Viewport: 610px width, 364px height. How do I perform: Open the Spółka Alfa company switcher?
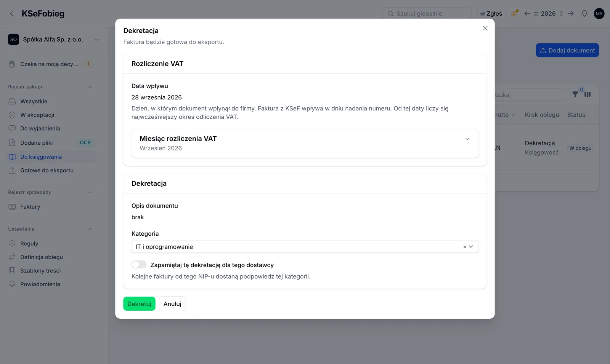[53, 39]
